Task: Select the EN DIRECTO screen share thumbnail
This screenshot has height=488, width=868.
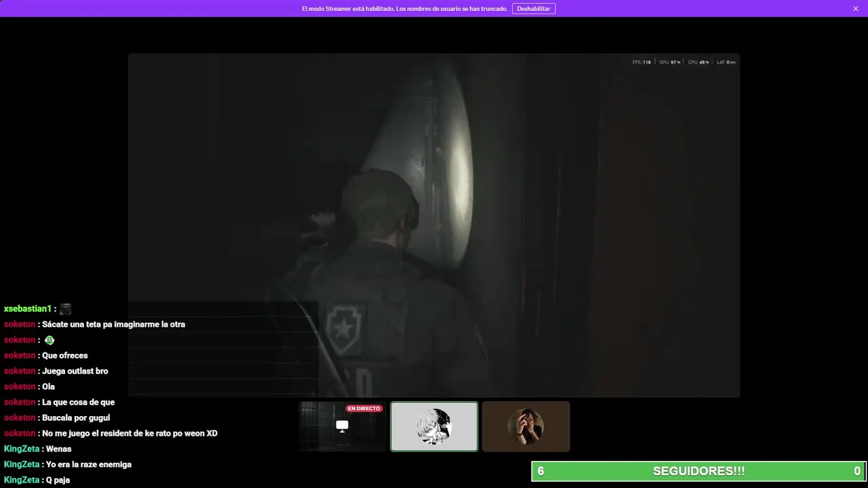Action: click(342, 426)
